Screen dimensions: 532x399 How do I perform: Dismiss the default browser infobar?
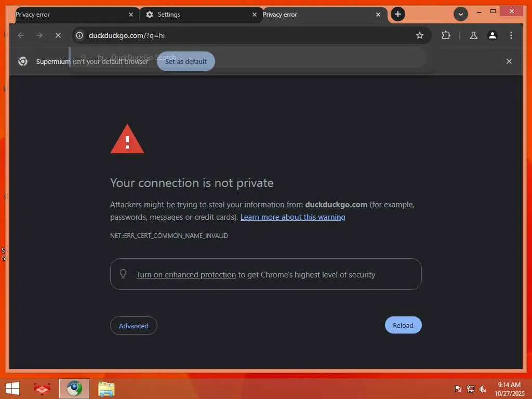509,61
